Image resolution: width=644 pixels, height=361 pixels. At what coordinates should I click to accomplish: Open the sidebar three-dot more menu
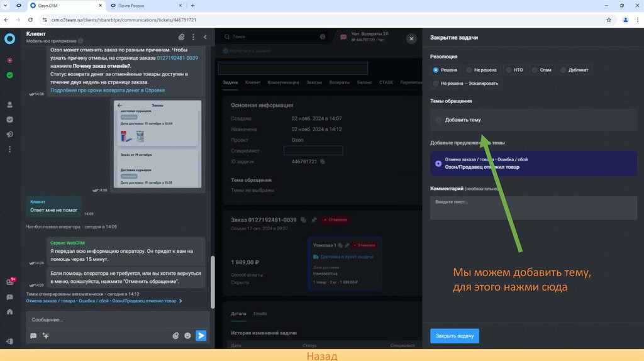tap(10, 149)
